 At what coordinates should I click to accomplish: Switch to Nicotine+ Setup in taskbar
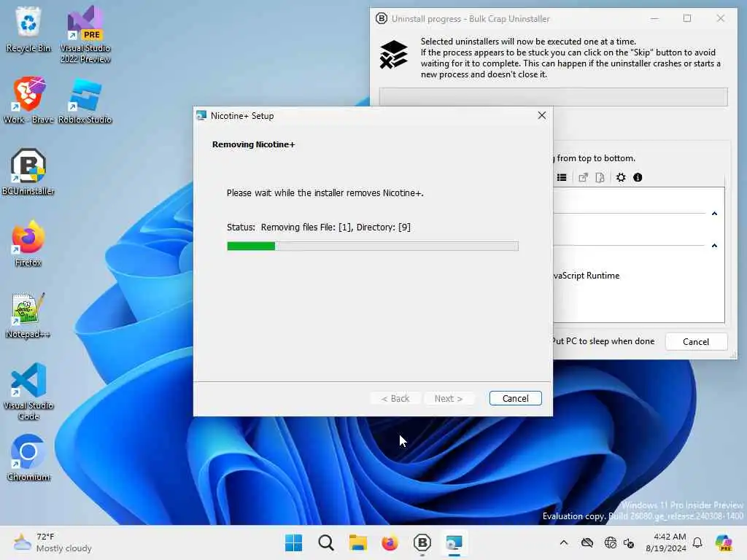coord(454,542)
